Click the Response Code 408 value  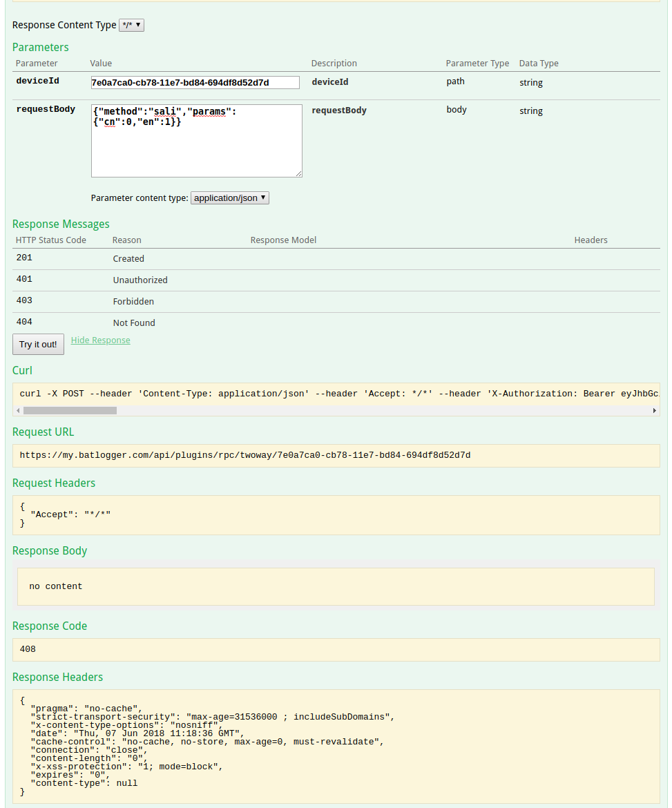click(x=27, y=648)
